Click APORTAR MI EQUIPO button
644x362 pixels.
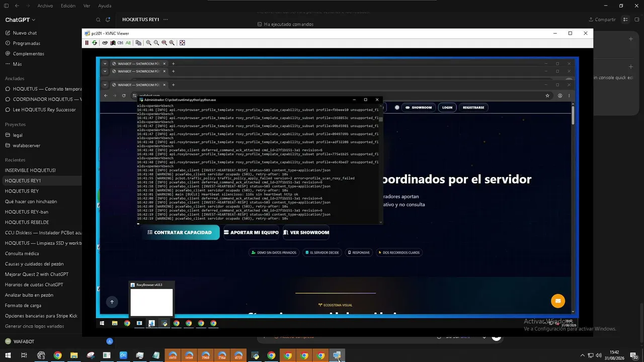251,232
